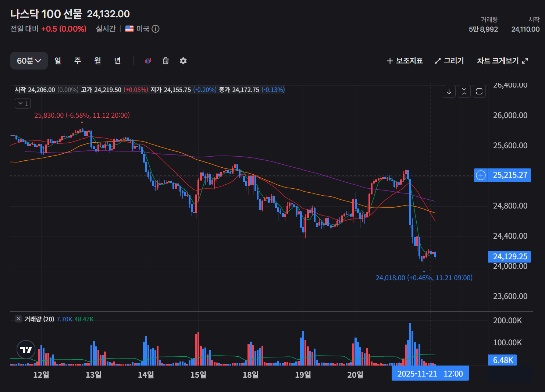Click the 26,000.00 price axis label
Viewport: 545px width, 392px height.
pos(510,115)
